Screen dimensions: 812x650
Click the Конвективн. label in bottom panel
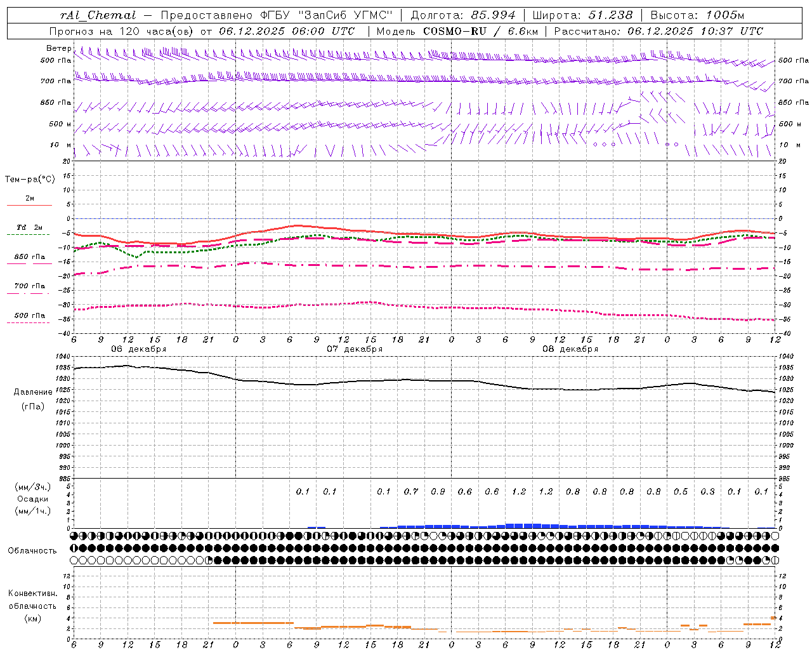coord(32,594)
